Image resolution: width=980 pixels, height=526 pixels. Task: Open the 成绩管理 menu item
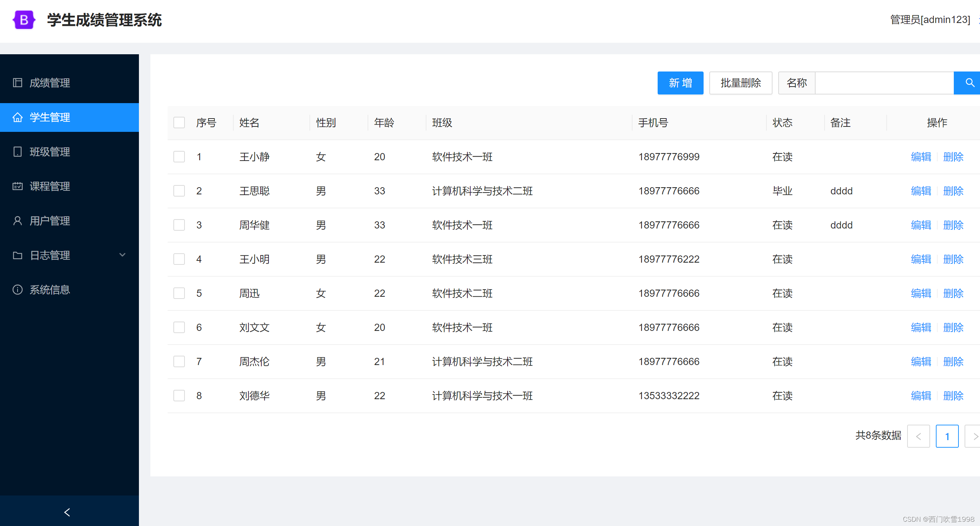[x=69, y=83]
